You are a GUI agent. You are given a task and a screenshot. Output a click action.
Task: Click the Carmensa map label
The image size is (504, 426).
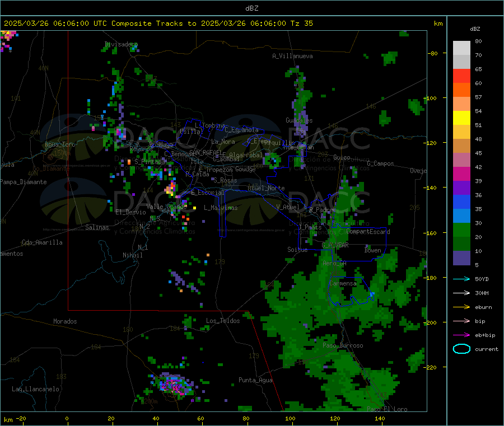343,283
